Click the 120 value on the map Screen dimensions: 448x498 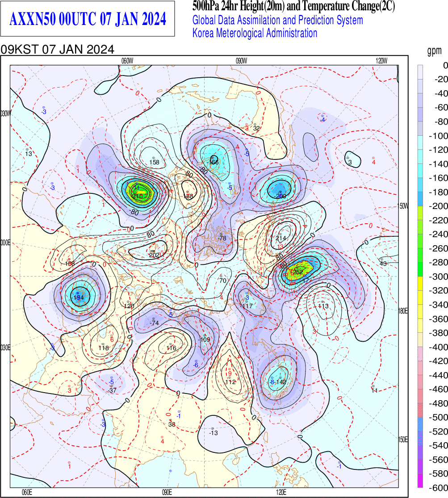coord(129,306)
